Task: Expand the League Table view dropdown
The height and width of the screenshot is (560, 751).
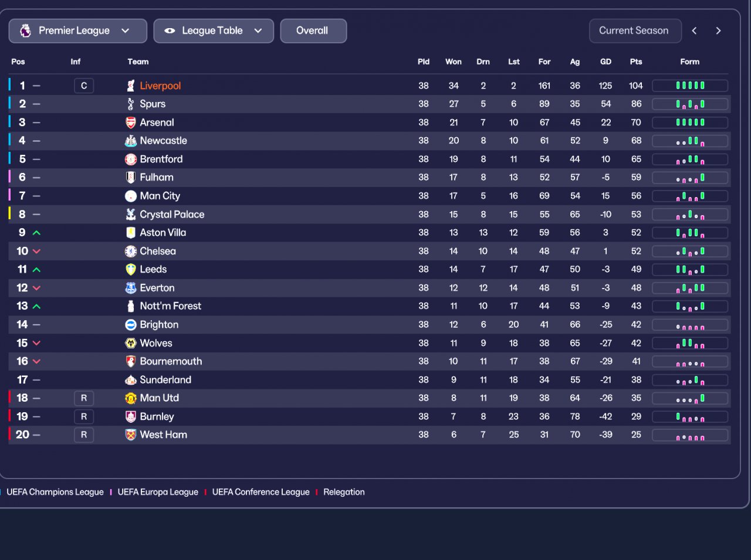Action: click(x=214, y=31)
